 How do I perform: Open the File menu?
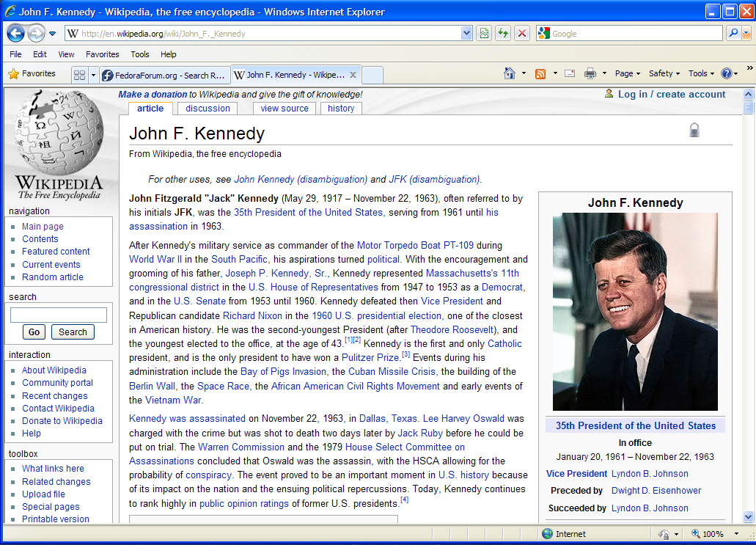[x=15, y=54]
